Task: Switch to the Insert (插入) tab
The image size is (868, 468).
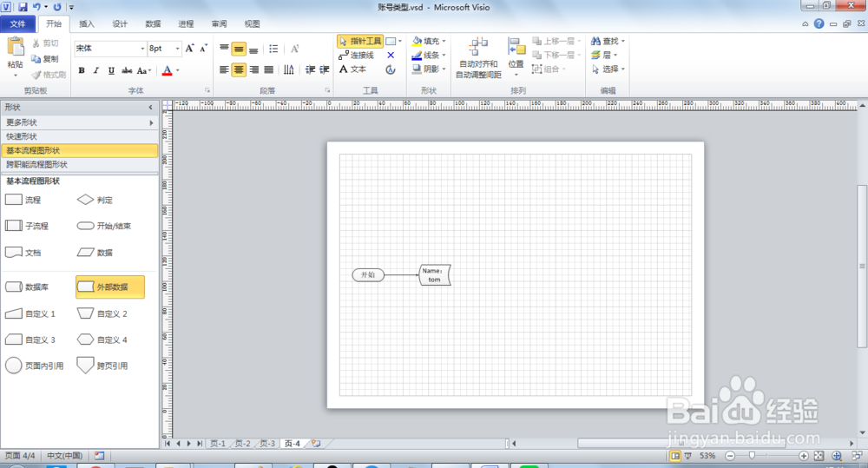Action: coord(86,23)
